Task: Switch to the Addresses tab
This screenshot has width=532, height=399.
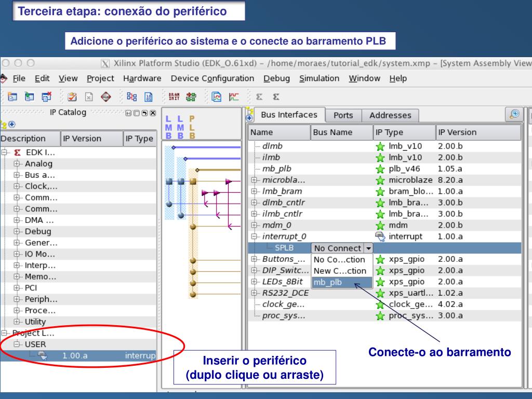Action: 390,115
